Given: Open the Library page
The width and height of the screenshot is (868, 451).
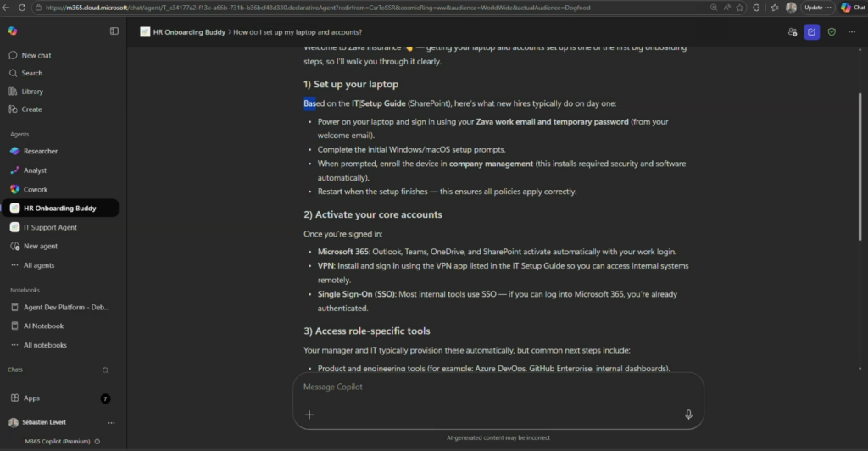Looking at the screenshot, I should tap(32, 92).
